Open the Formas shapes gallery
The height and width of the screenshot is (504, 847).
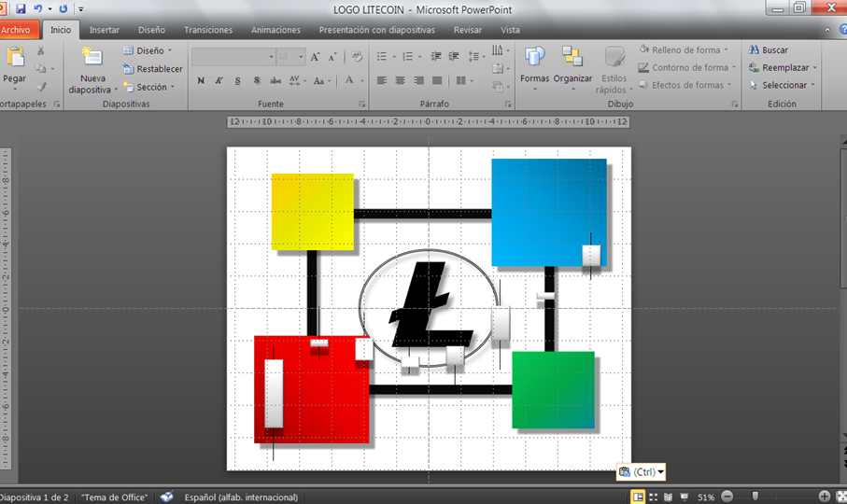[x=535, y=69]
